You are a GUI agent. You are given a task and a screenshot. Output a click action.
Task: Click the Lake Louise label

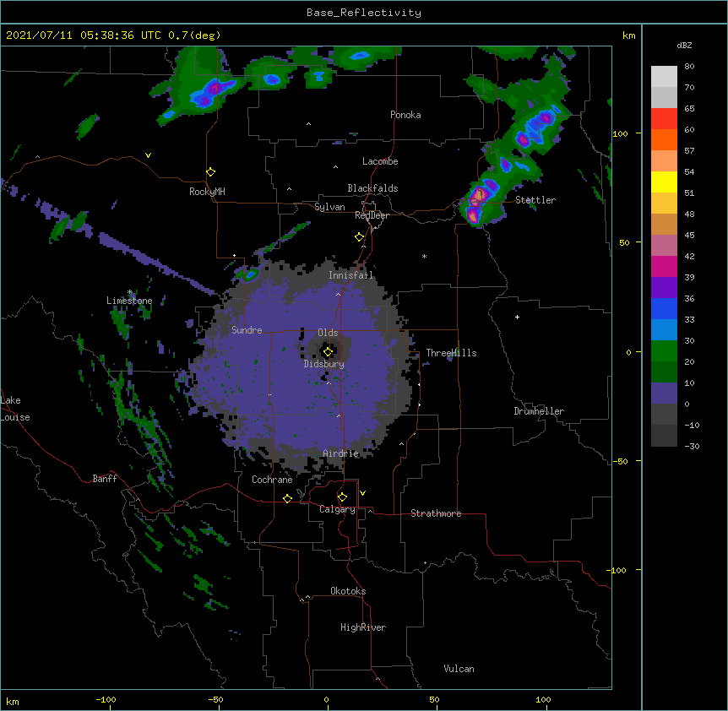pos(15,409)
